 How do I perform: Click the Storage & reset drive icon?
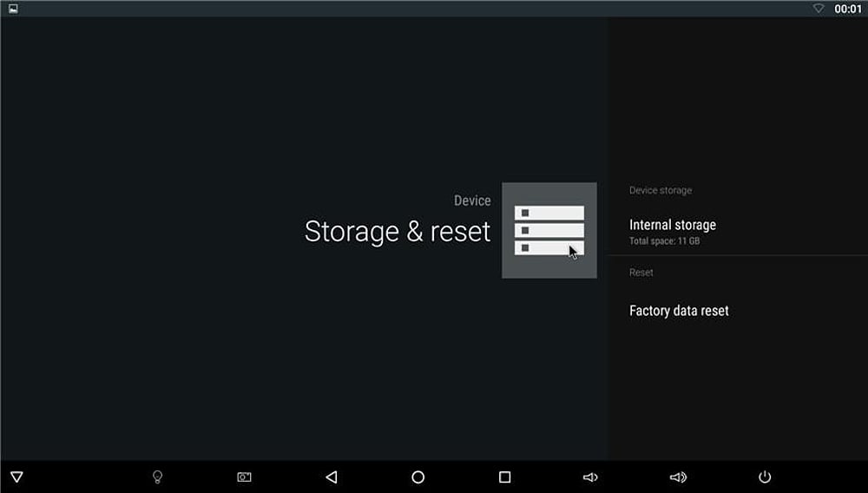click(x=549, y=230)
